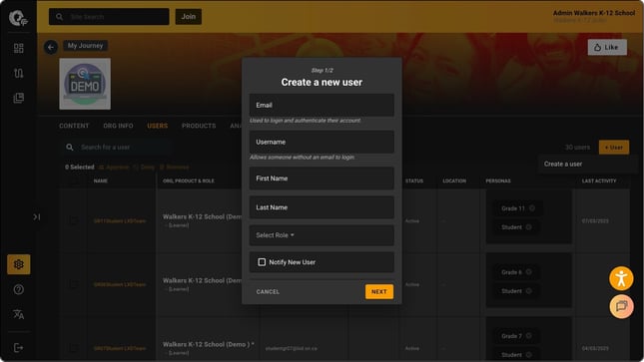Click the back arrow next to My Journey
The image size is (644, 362).
coord(51,47)
